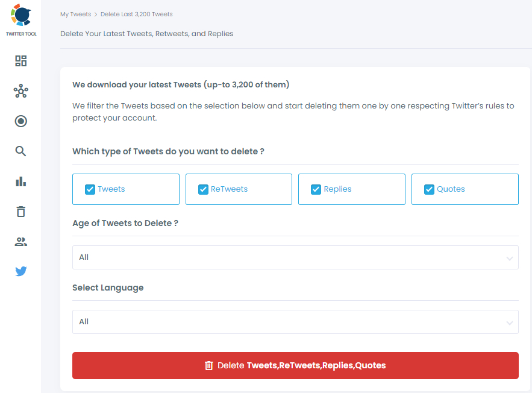Select the network connections sidebar icon
The image size is (532, 393).
point(20,91)
